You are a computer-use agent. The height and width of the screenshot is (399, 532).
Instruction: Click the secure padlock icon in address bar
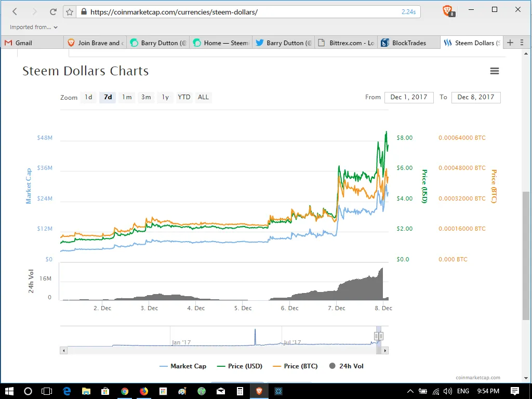tap(84, 12)
